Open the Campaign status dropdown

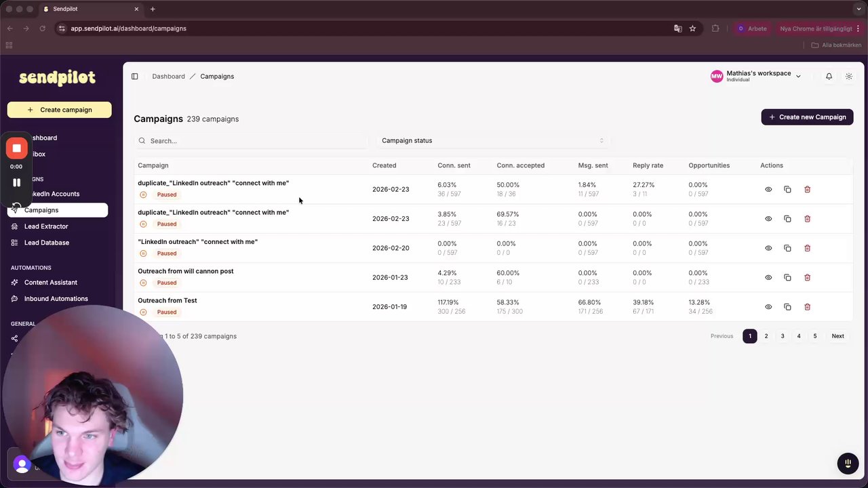[492, 141]
